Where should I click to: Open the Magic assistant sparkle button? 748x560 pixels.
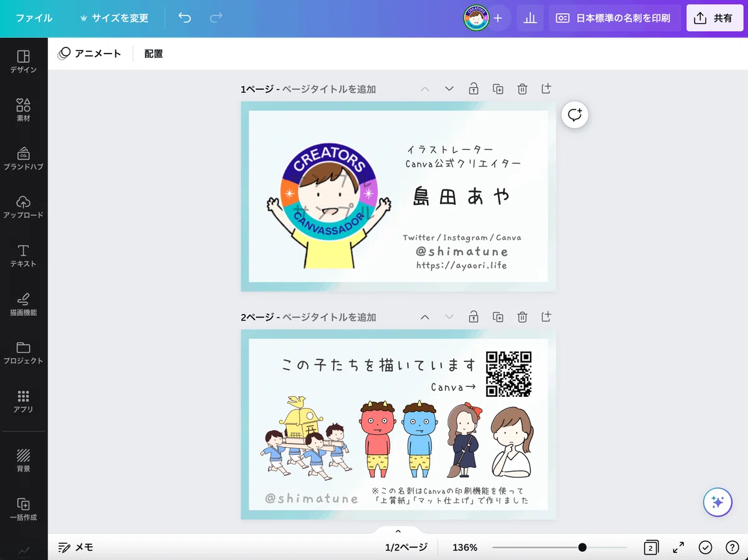717,502
